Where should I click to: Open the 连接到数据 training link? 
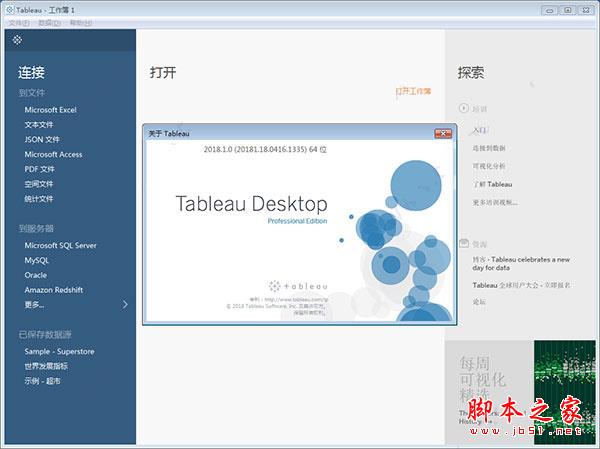pyautogui.click(x=489, y=148)
